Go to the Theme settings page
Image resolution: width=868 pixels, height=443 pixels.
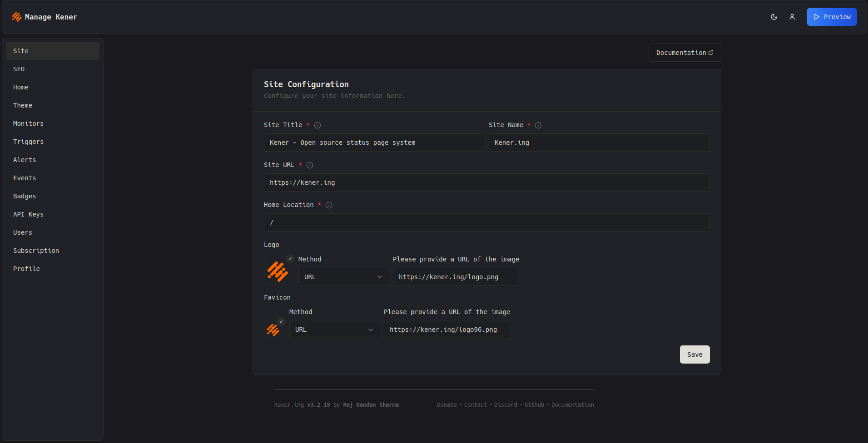pyautogui.click(x=23, y=105)
